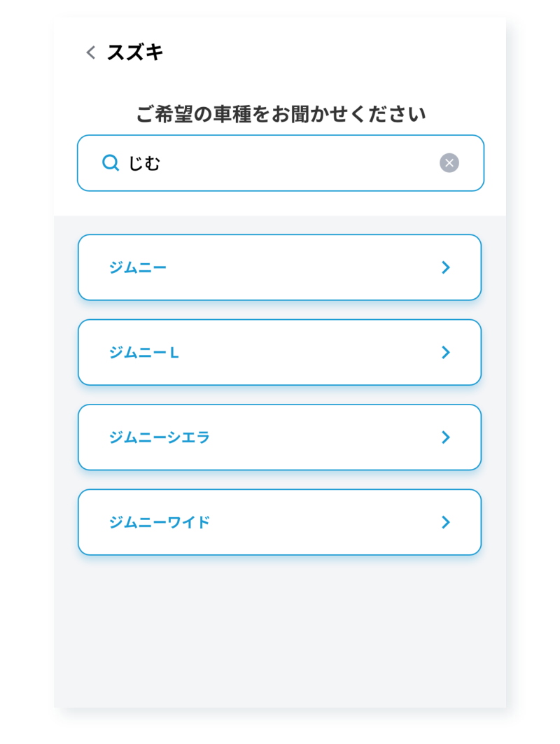Screen dimensions: 560x744
Task: Click the right arrow on ジムニーワイド row
Action: coord(447,522)
